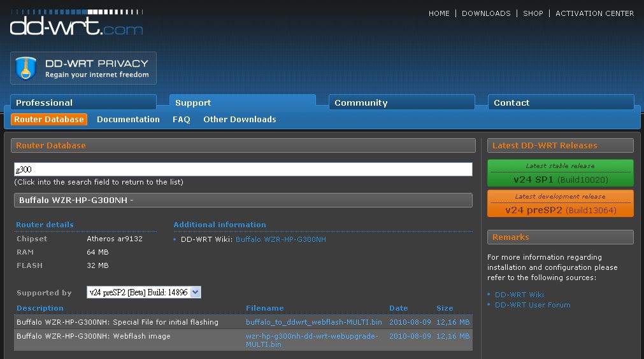
Task: Switch to the Professional tab
Action: pyautogui.click(x=83, y=102)
